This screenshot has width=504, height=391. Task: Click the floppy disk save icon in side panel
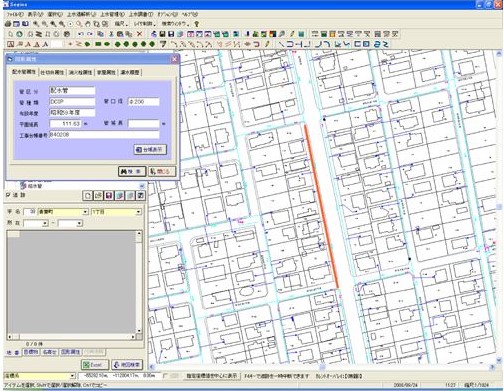[x=109, y=196]
